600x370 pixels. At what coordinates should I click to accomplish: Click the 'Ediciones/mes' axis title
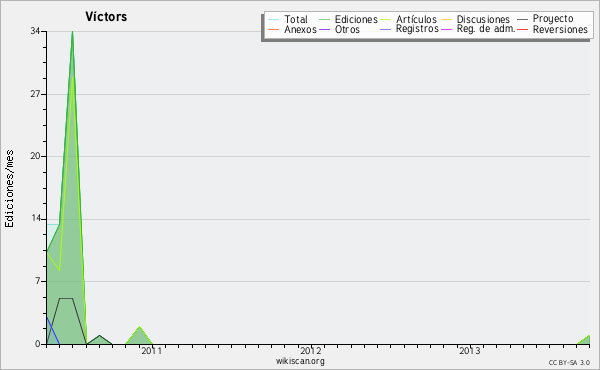pos(9,189)
